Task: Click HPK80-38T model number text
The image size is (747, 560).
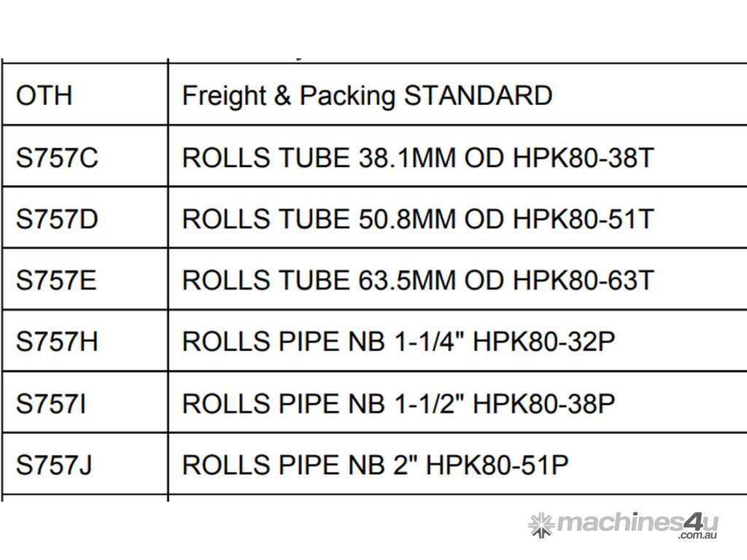Action: click(x=583, y=157)
